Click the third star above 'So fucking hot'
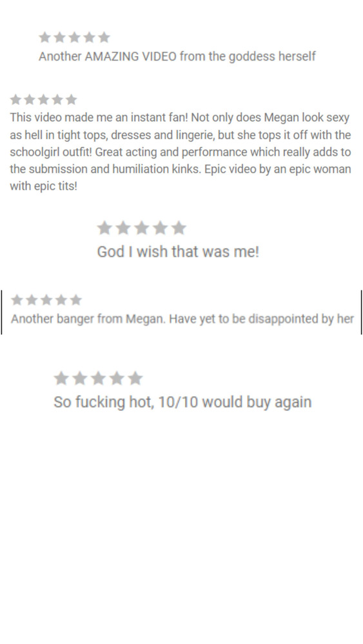This screenshot has height=644, width=363. [x=98, y=378]
